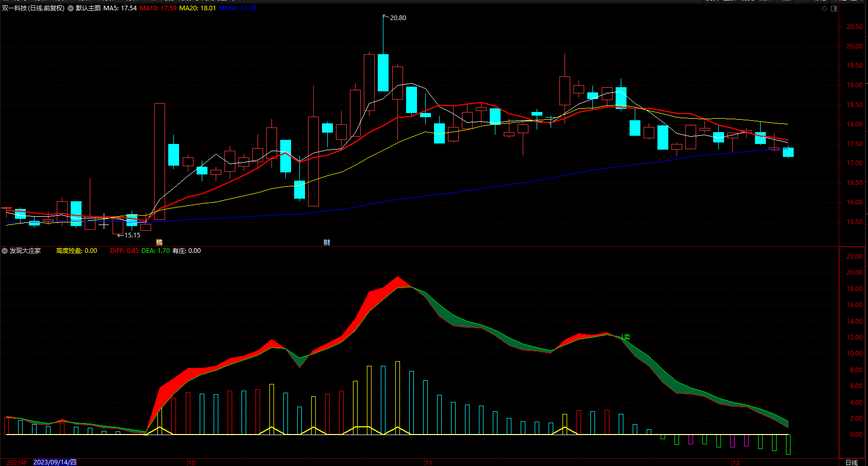Click the 20.50 price axis label
Screen dimensions: 868x466
(854, 27)
